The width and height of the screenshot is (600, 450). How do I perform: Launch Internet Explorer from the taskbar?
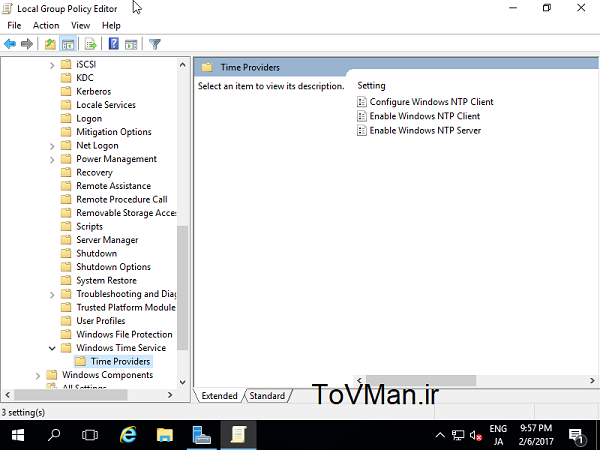(x=128, y=435)
